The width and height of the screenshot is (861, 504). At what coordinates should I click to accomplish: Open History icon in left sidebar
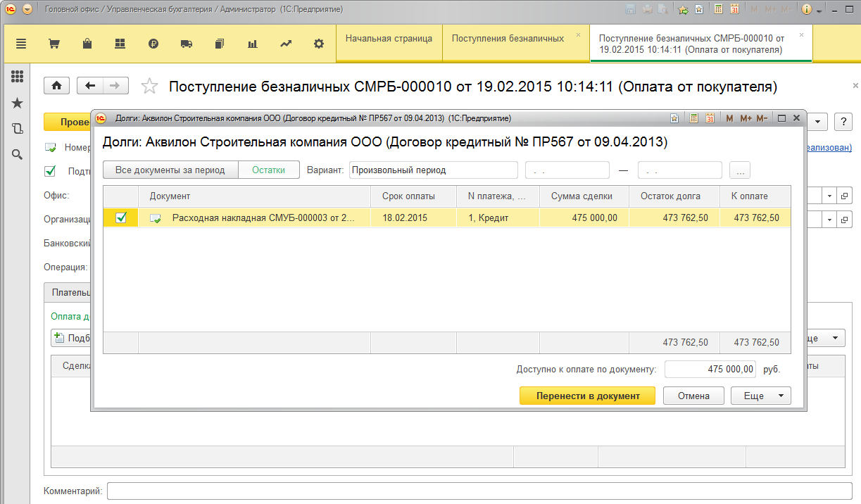[x=17, y=128]
